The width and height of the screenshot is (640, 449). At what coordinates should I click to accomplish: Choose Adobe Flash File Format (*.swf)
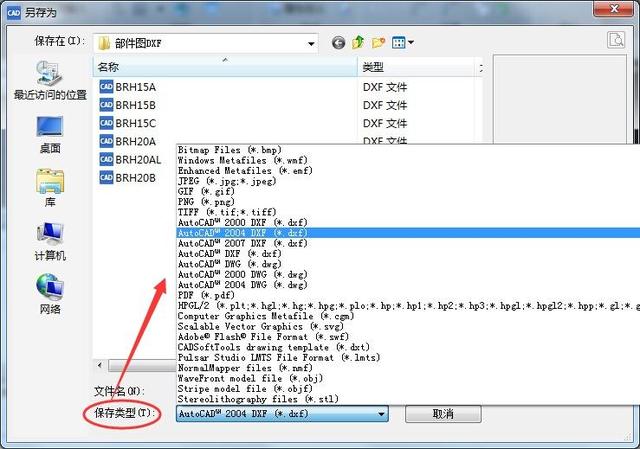tap(408, 337)
